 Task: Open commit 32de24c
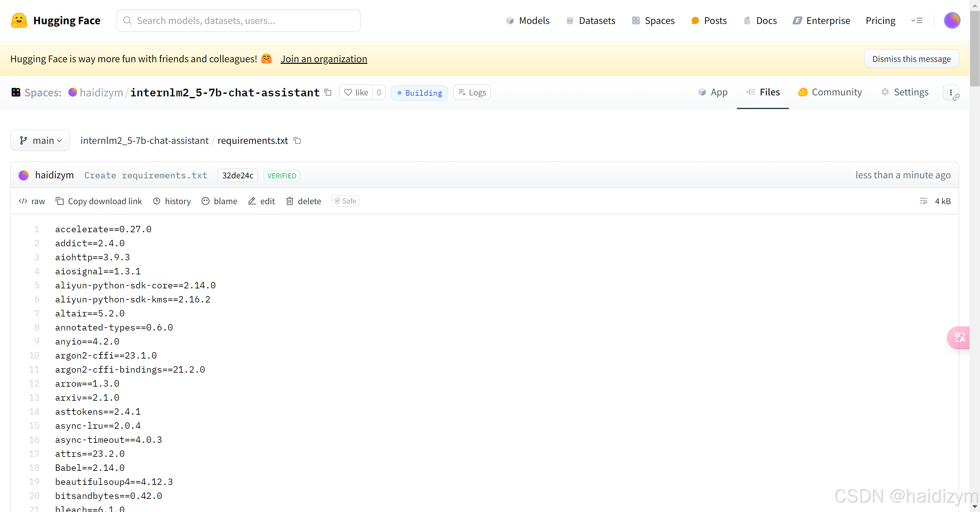238,175
